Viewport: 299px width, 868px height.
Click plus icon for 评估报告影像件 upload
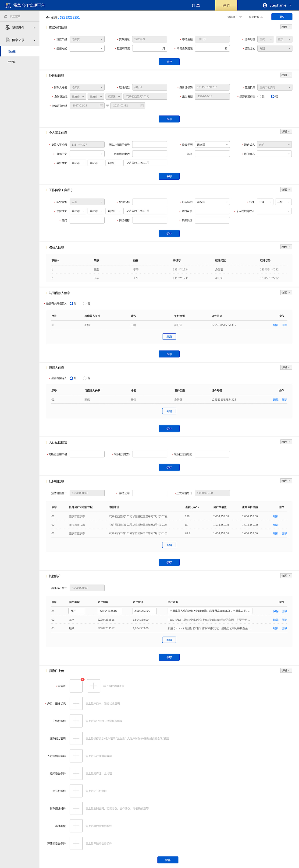tap(76, 843)
